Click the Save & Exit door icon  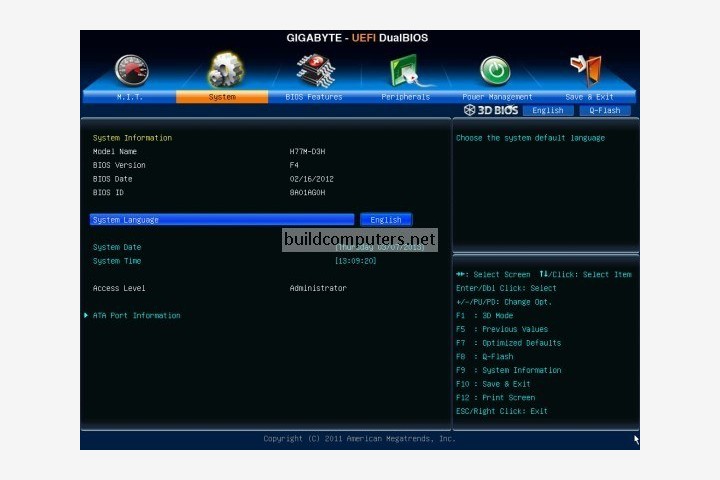[586, 70]
